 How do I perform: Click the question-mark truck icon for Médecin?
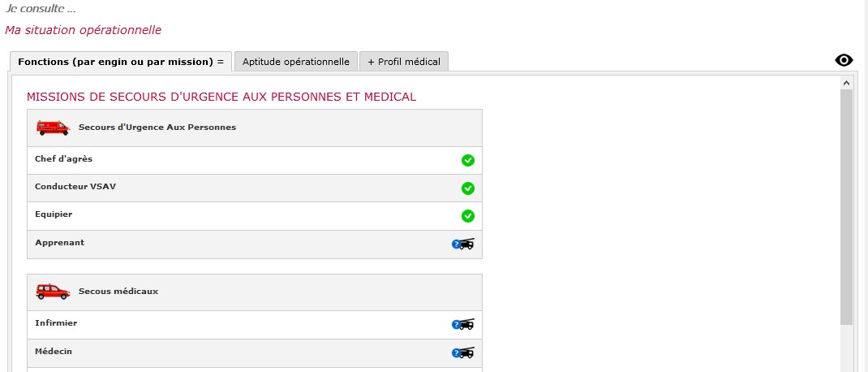tap(462, 353)
